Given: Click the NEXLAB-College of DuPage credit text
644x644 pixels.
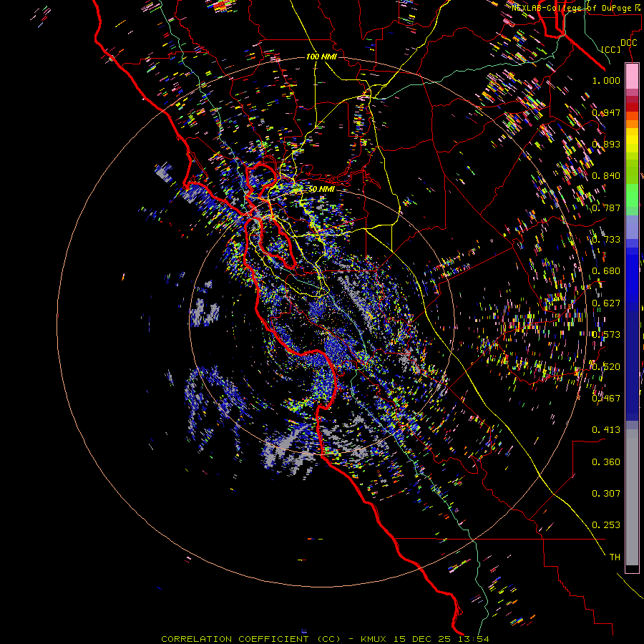Looking at the screenshot, I should (x=572, y=8).
